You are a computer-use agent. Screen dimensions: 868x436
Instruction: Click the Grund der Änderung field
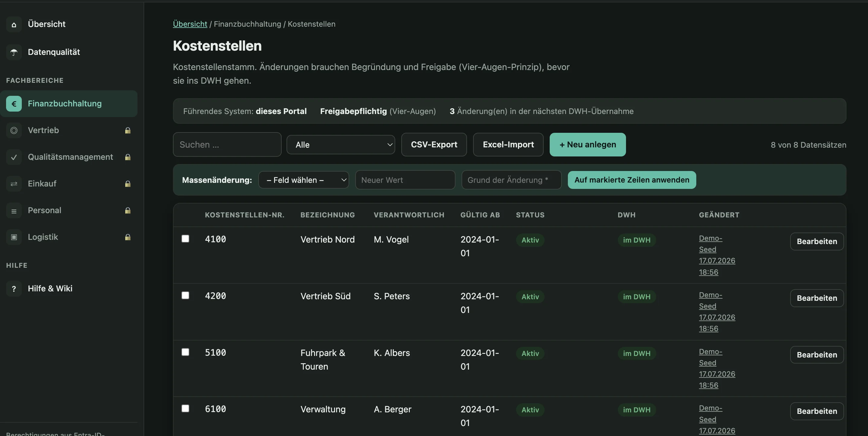click(511, 180)
